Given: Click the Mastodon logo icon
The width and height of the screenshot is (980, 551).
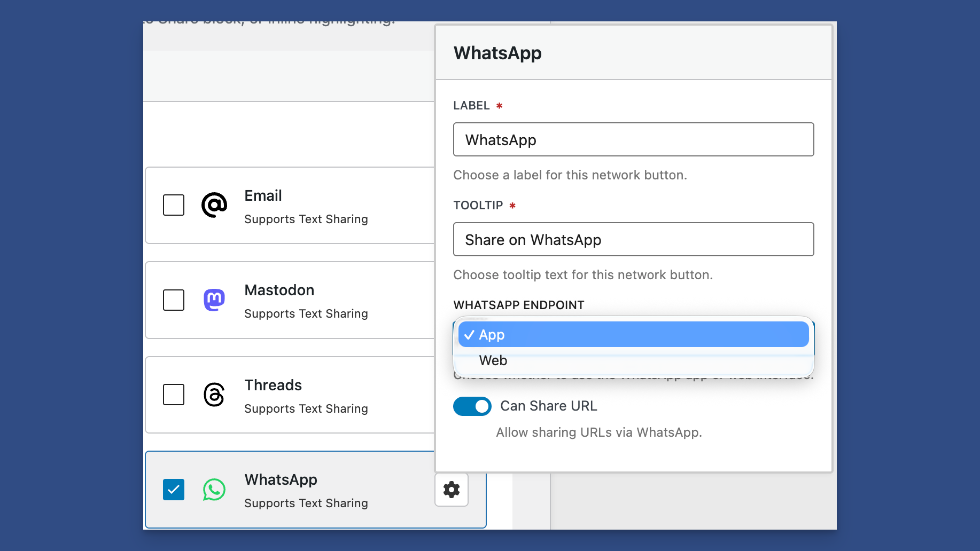Looking at the screenshot, I should (214, 300).
